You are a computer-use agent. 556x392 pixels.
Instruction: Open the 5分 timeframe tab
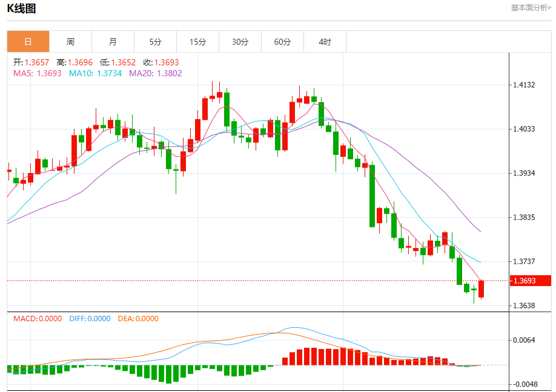click(155, 42)
